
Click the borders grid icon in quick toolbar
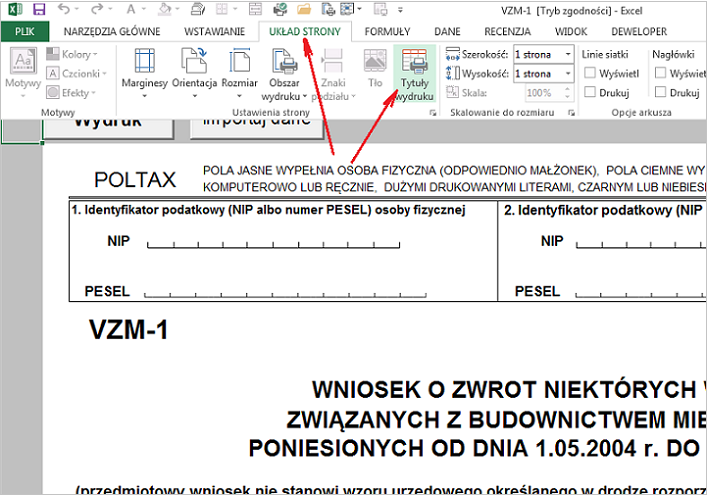(x=222, y=9)
